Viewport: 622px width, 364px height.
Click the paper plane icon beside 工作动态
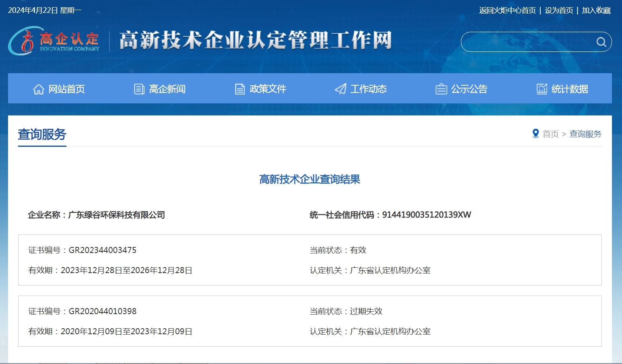341,89
